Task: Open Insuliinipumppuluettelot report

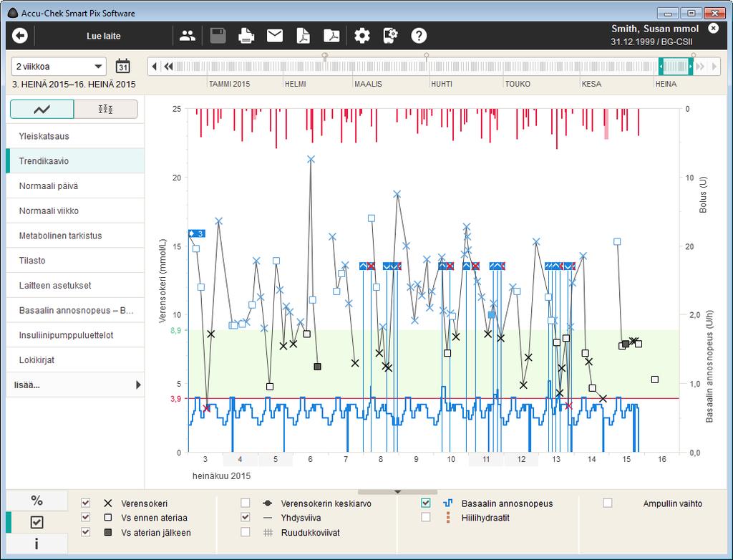Action: [74, 335]
